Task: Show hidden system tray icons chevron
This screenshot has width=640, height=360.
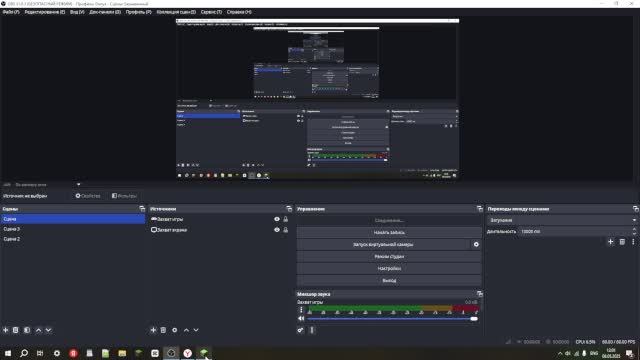Action: coord(560,353)
